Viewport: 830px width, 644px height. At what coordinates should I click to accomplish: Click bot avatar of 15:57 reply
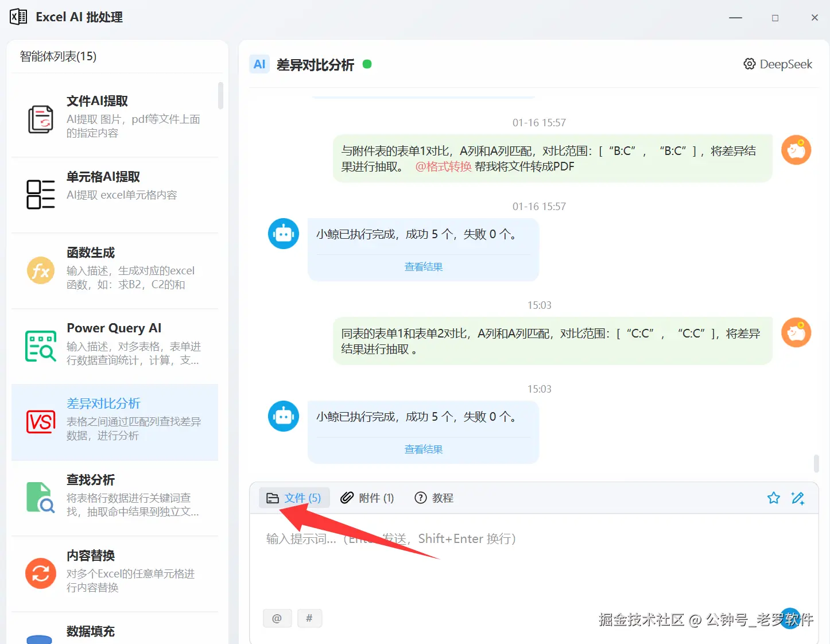(x=284, y=234)
